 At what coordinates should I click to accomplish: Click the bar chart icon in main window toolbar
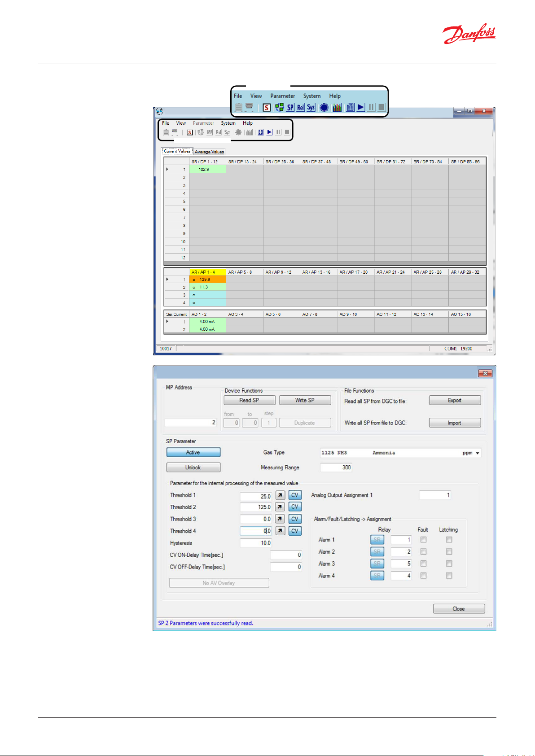coord(249,132)
